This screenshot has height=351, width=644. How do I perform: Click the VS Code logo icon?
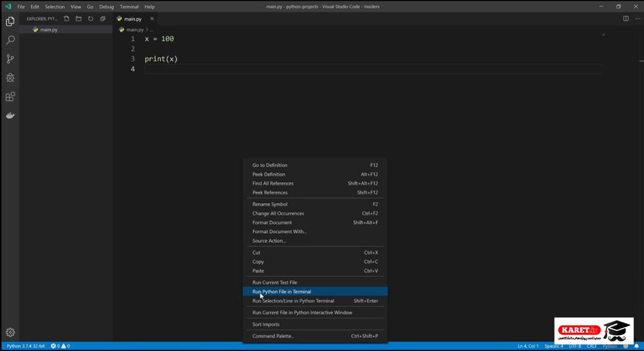coord(8,6)
